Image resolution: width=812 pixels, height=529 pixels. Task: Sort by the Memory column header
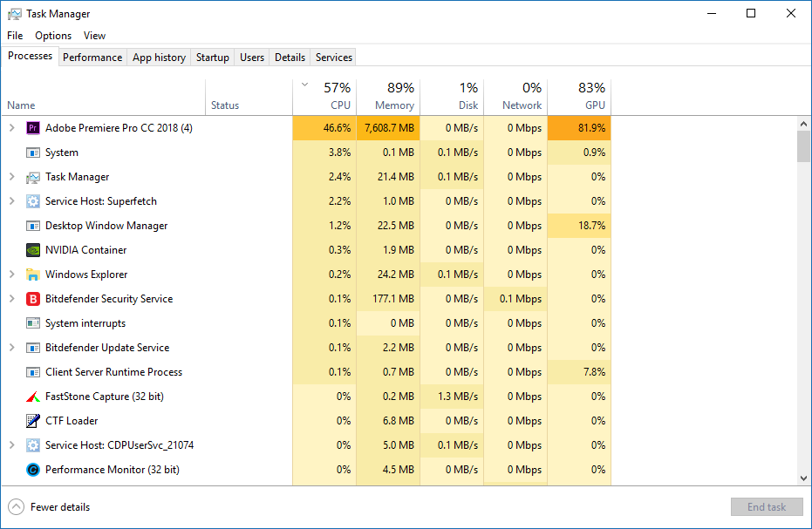[x=388, y=98]
